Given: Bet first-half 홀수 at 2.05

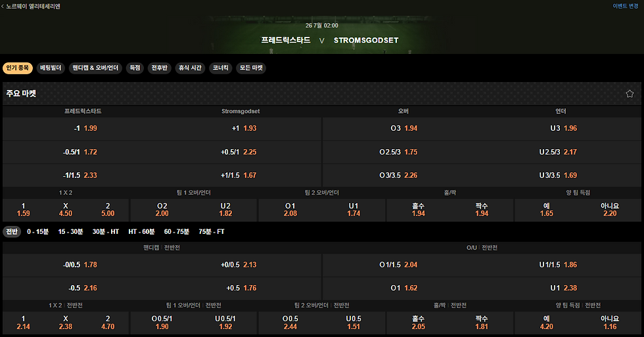Looking at the screenshot, I should click(x=418, y=323).
